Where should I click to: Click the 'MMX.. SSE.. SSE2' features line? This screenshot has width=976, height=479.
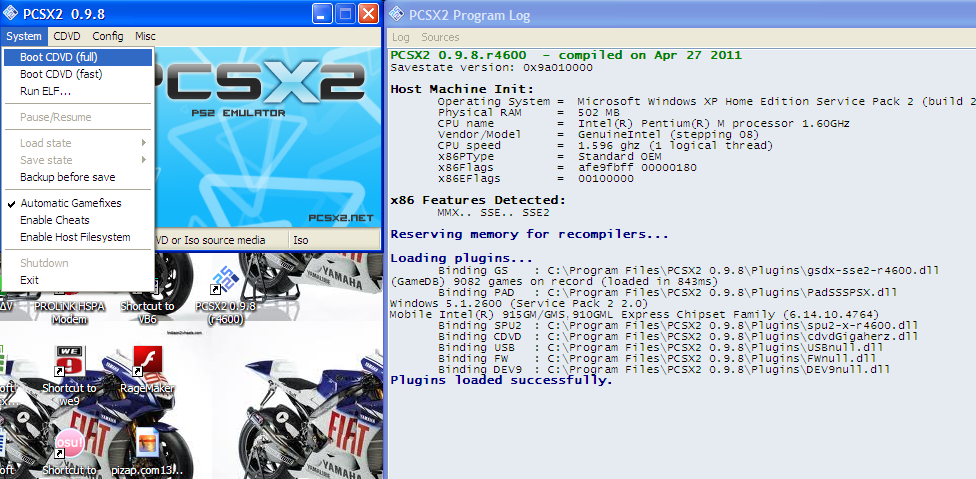(494, 213)
